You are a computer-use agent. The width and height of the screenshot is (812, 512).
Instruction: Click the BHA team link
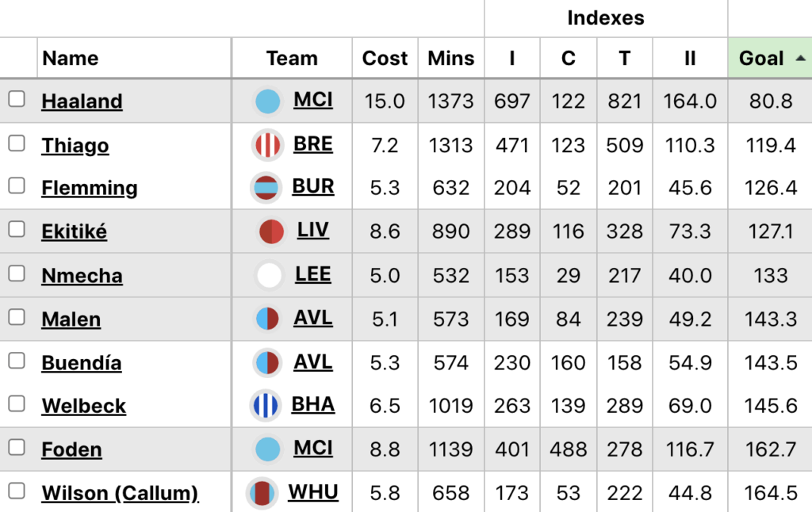pos(313,405)
